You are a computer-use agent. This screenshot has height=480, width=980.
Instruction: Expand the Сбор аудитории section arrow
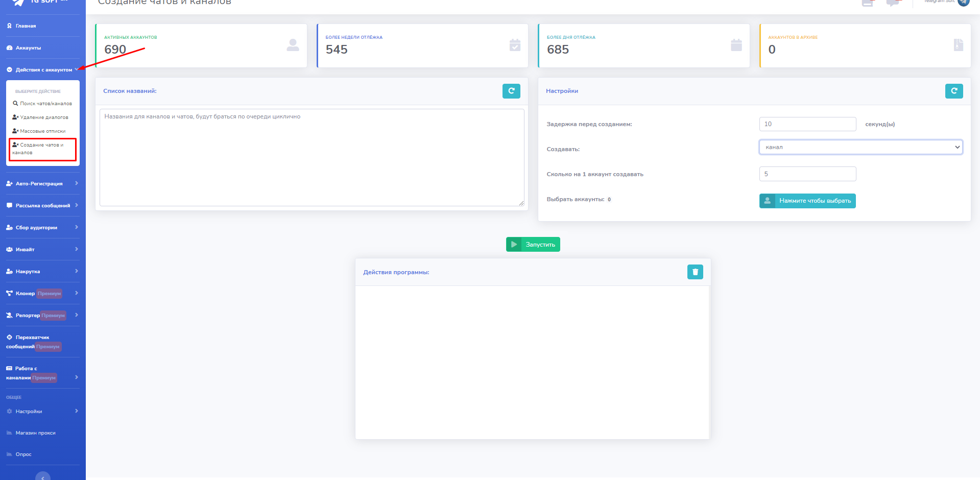[x=77, y=227]
